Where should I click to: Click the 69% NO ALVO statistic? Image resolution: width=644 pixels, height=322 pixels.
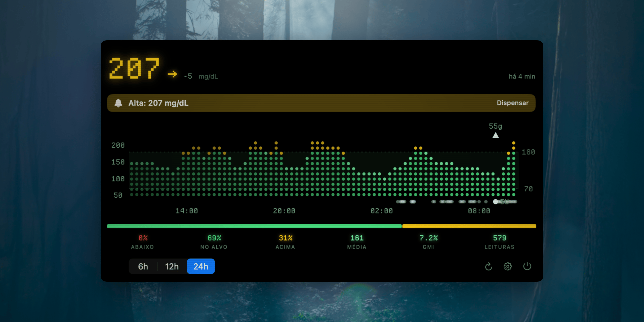[214, 242]
